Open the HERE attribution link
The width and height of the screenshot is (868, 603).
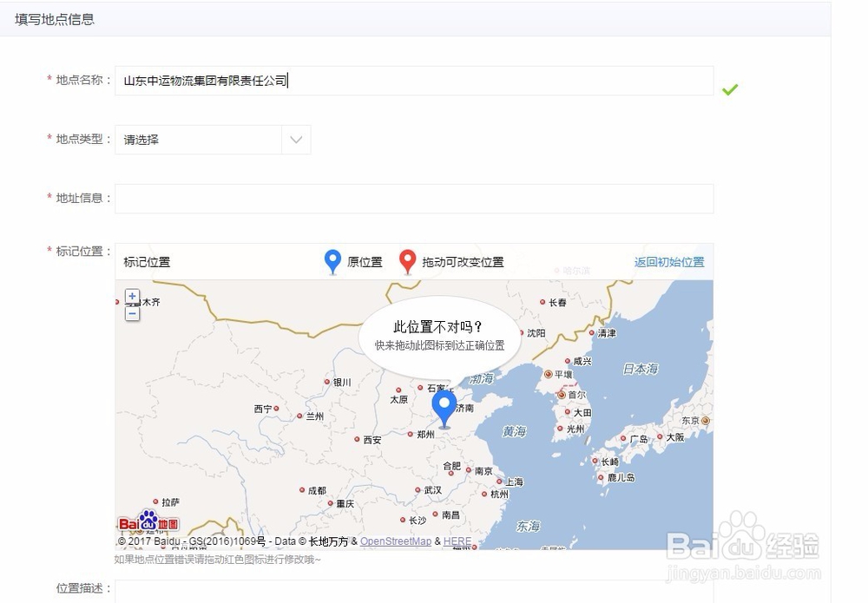coord(457,541)
